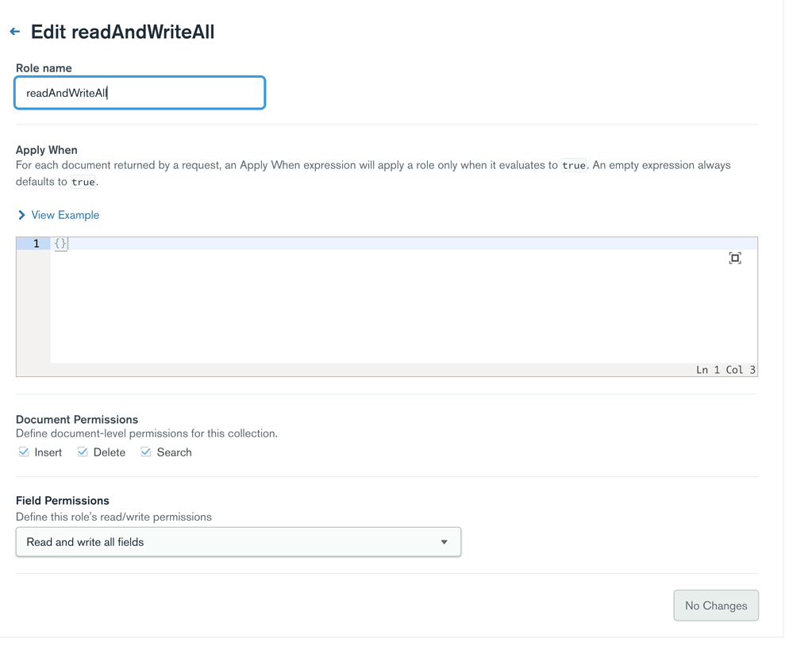This screenshot has height=650, width=812.
Task: Focus the Role name text field
Action: 140,93
